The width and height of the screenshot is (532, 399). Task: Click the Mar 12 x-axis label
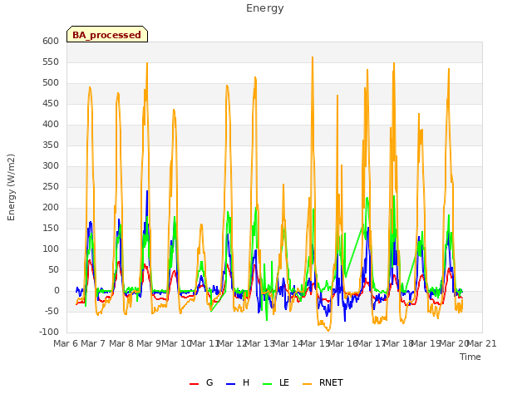pyautogui.click(x=231, y=344)
